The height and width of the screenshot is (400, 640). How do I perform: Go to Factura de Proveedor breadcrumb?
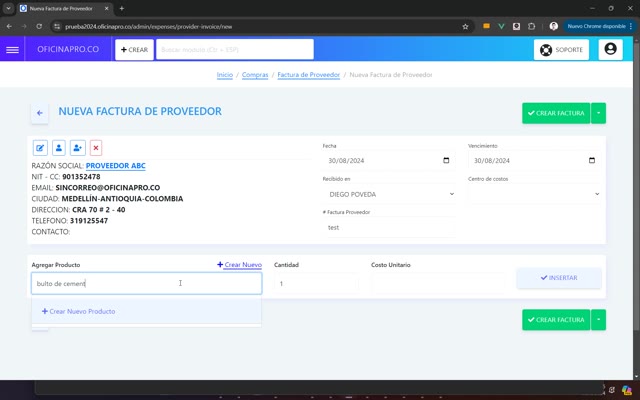(309, 75)
